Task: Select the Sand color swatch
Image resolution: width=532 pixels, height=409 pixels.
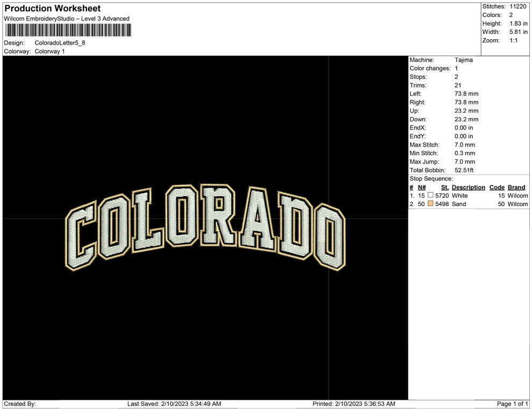Action: (430, 204)
